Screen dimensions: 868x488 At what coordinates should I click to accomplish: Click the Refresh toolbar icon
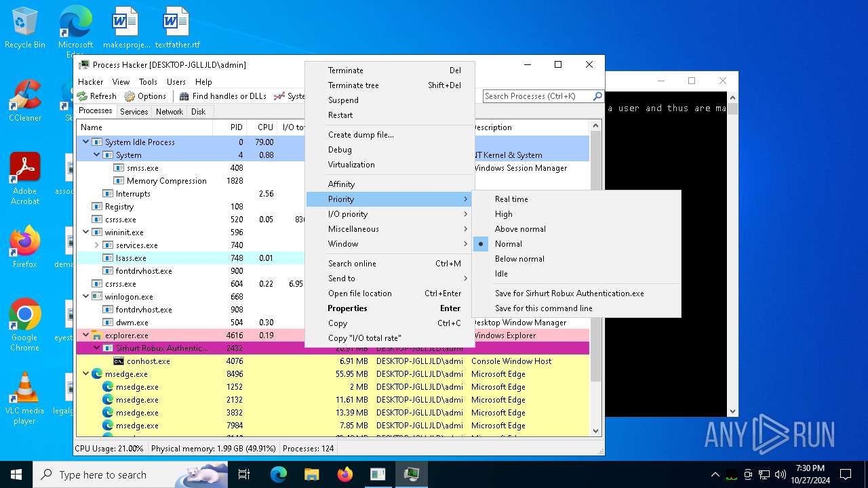pos(83,96)
